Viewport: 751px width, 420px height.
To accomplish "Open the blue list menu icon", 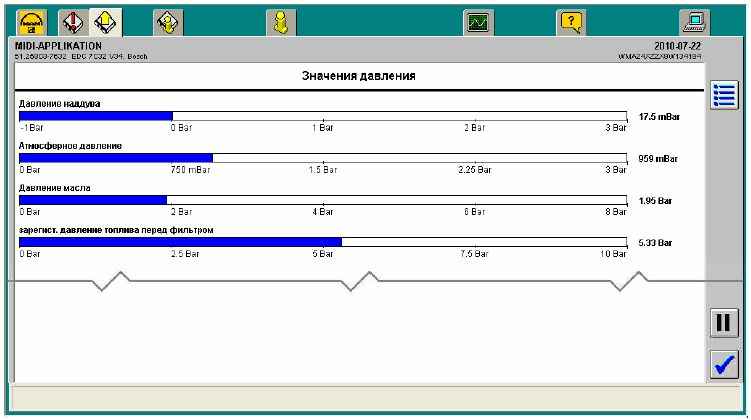I will pyautogui.click(x=724, y=95).
